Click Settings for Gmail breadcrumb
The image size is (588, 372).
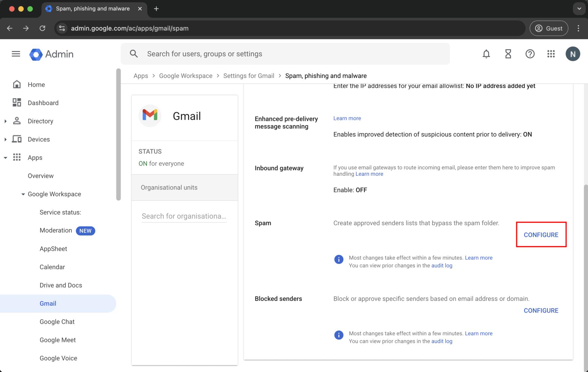coord(249,76)
